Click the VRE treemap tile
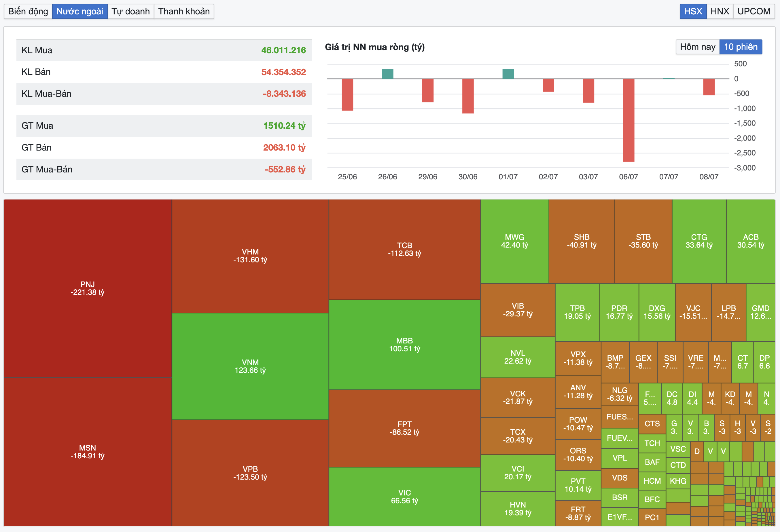The width and height of the screenshot is (780, 532). [696, 362]
